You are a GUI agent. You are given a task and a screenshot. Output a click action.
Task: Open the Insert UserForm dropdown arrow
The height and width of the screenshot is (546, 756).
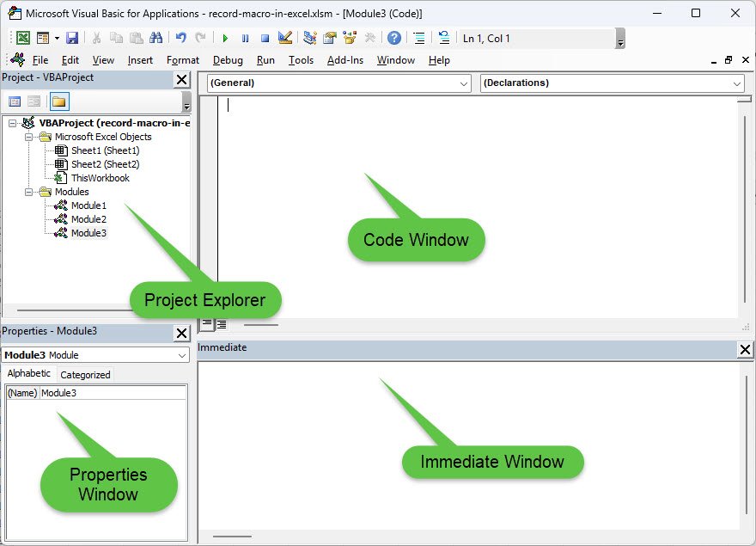[x=57, y=38]
